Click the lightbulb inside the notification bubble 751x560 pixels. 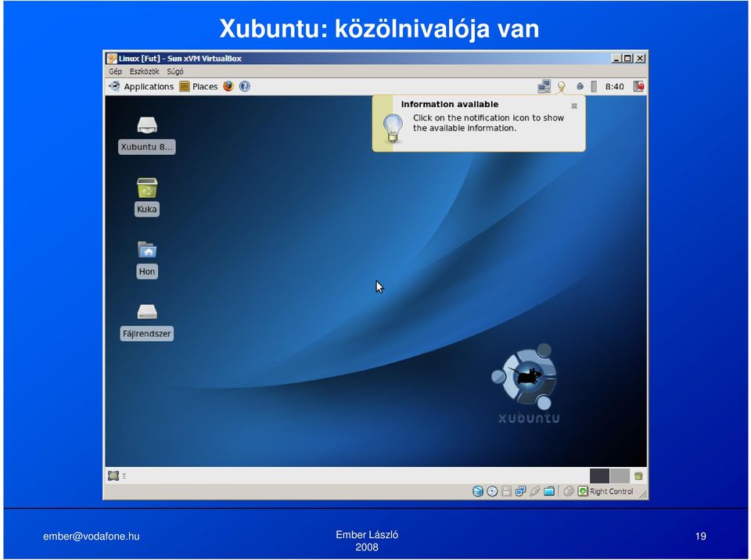click(x=393, y=128)
